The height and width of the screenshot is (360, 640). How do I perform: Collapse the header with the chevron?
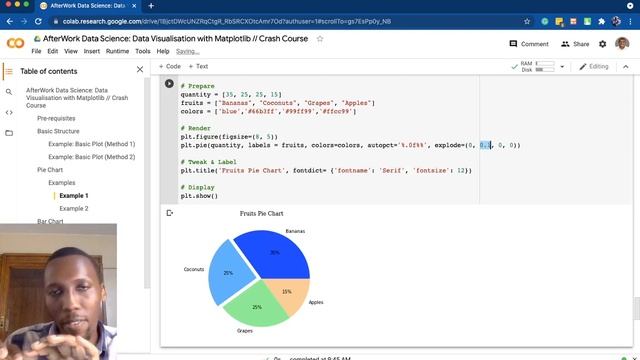pos(626,67)
